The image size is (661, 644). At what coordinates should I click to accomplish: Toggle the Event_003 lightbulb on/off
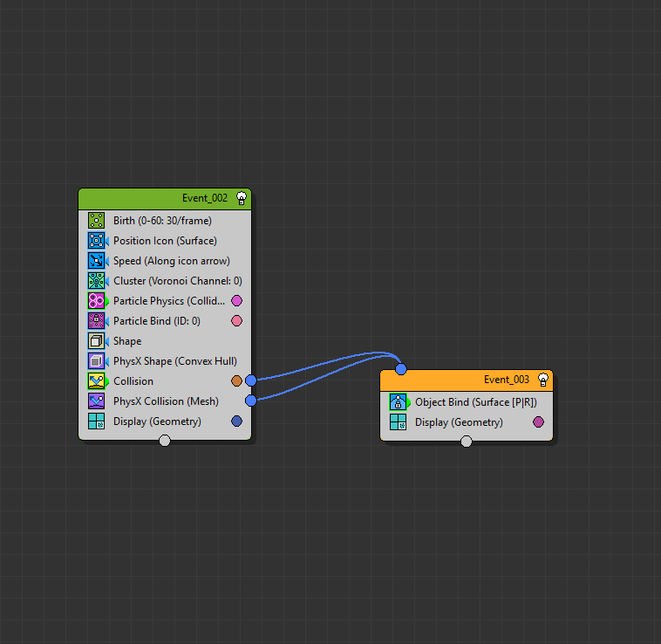(x=543, y=380)
